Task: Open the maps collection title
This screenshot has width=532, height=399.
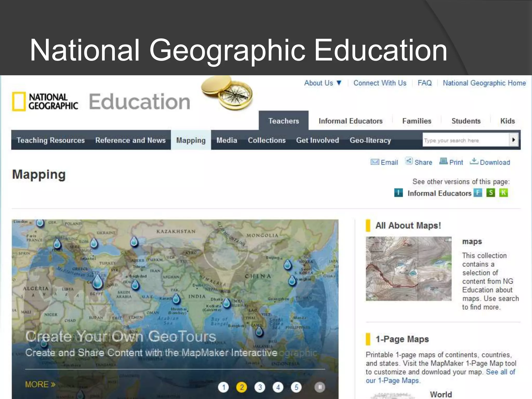Action: click(x=472, y=242)
